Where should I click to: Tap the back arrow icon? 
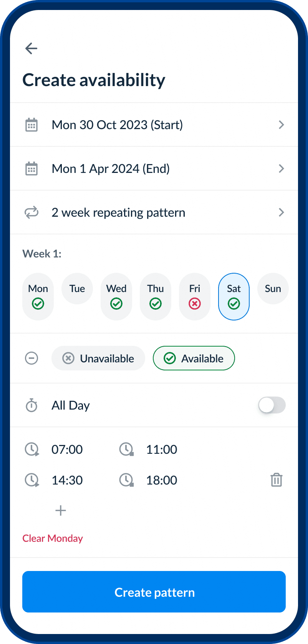point(31,48)
